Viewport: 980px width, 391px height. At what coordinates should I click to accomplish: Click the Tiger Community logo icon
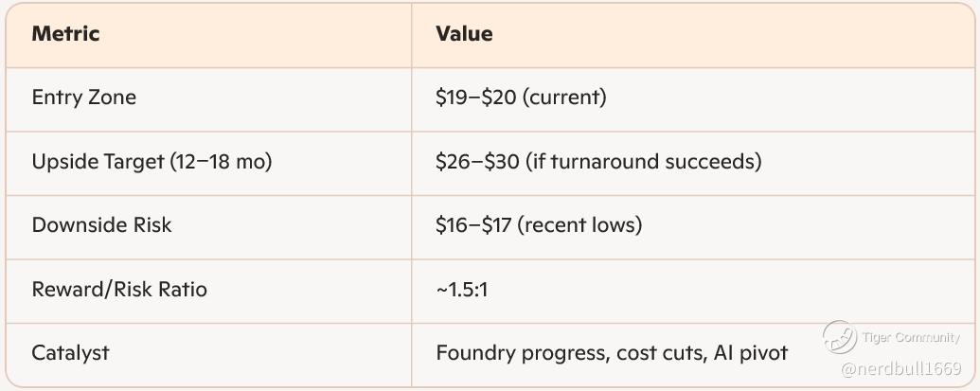839,337
